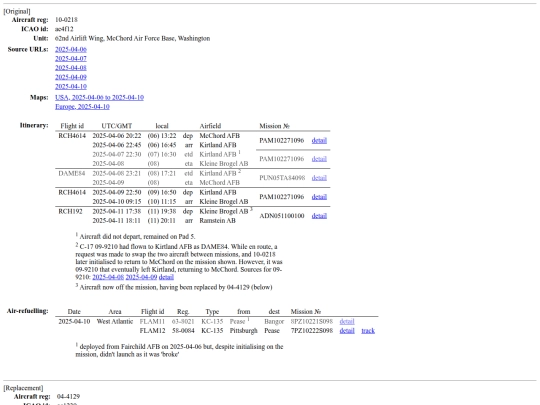Select the Mission № header in itinerary
Screen dimensions: 540x405
click(274, 126)
